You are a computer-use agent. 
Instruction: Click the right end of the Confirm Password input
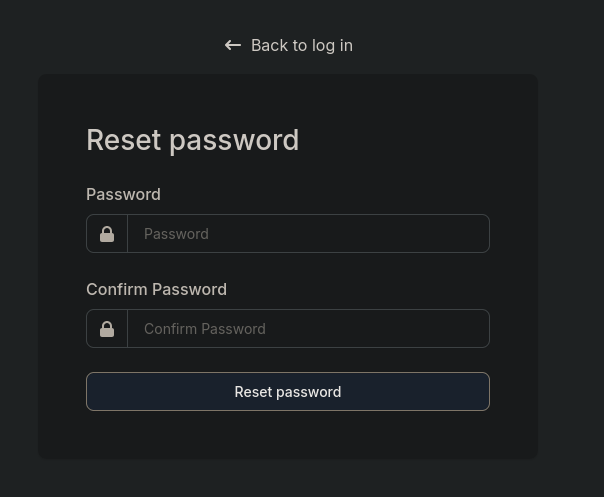(470, 329)
